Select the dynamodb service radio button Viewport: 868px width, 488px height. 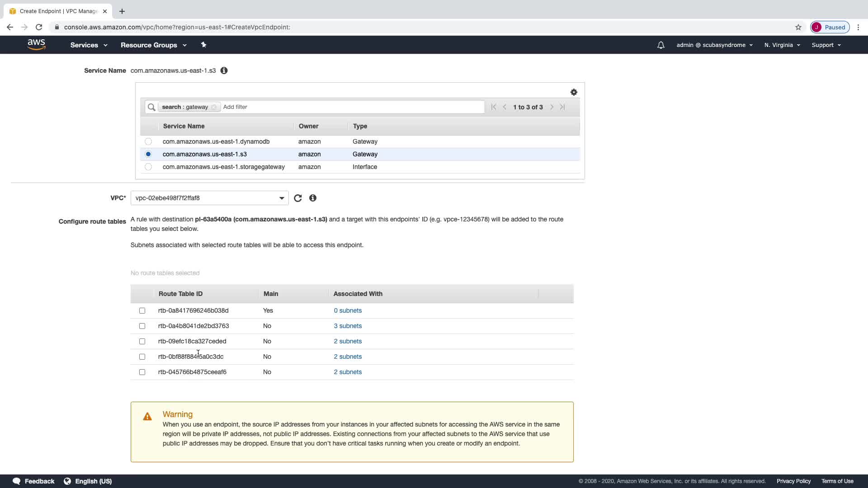(x=148, y=141)
